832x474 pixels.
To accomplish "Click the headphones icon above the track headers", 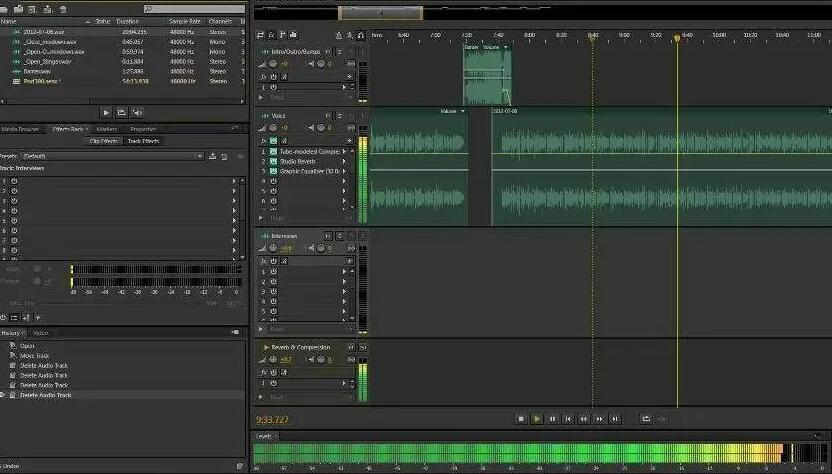I will 360,35.
